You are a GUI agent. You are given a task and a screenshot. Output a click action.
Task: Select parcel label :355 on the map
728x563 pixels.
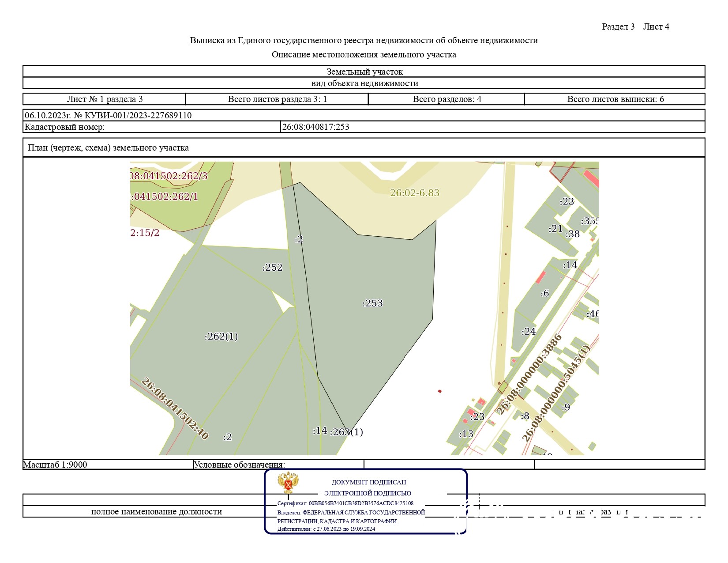click(x=589, y=221)
